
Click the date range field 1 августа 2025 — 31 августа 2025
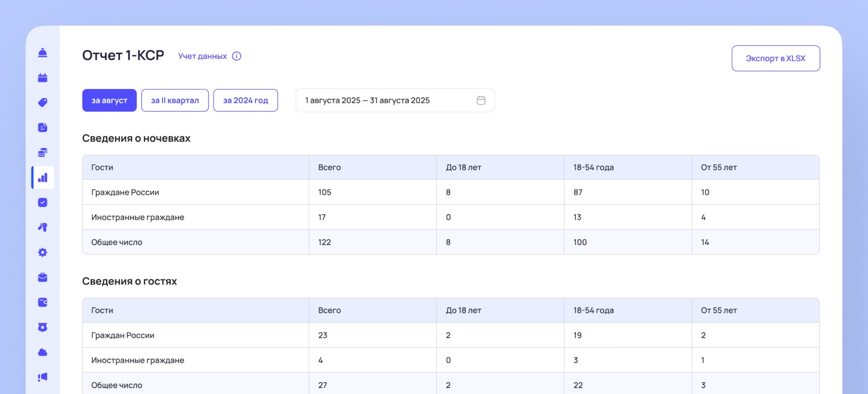[395, 100]
